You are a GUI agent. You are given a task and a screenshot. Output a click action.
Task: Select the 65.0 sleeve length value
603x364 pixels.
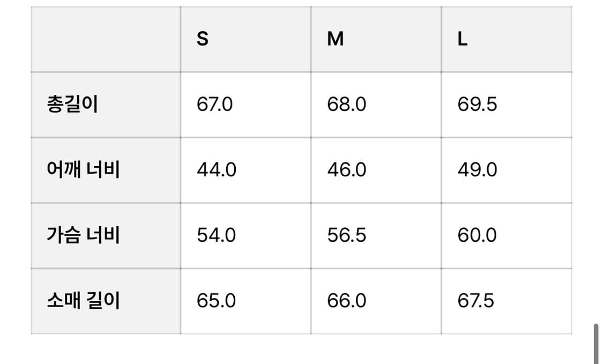pyautogui.click(x=217, y=301)
